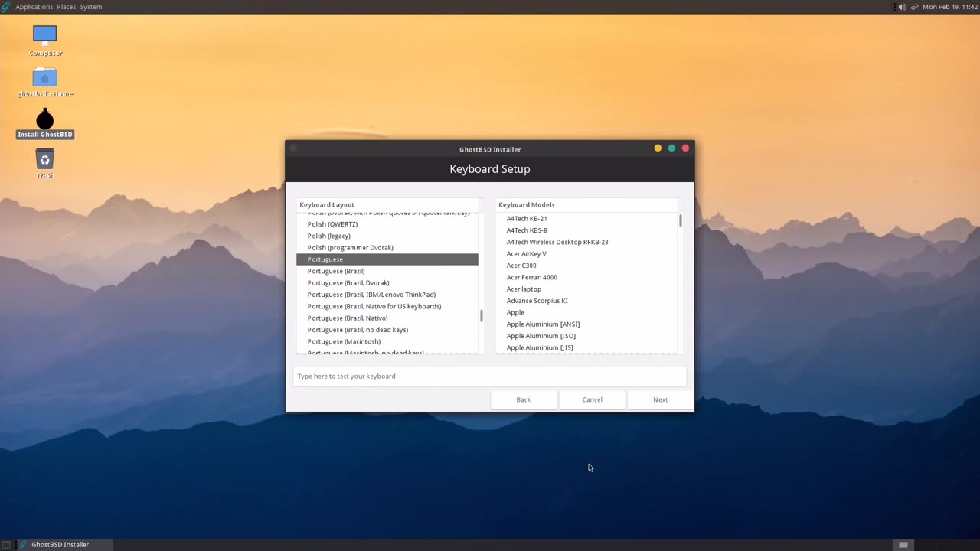Select the plain Apple keyboard model
This screenshot has height=551, width=980.
[x=586, y=312]
